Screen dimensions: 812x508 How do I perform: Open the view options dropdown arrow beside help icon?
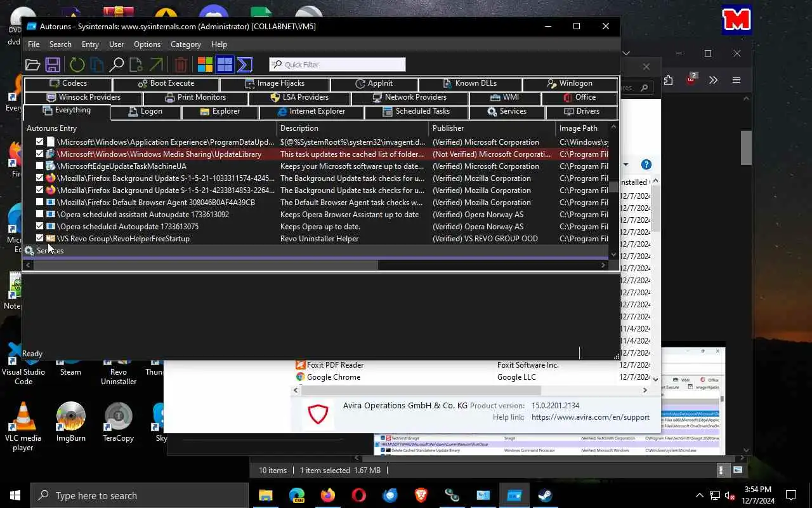[x=625, y=164]
